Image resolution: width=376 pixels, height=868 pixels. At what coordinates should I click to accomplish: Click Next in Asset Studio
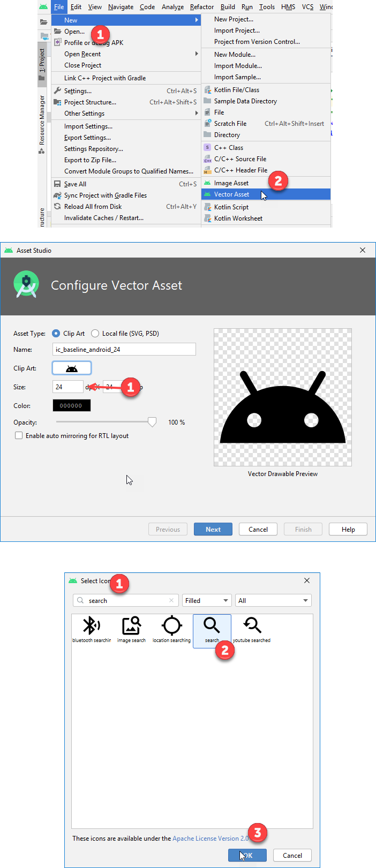click(x=213, y=529)
